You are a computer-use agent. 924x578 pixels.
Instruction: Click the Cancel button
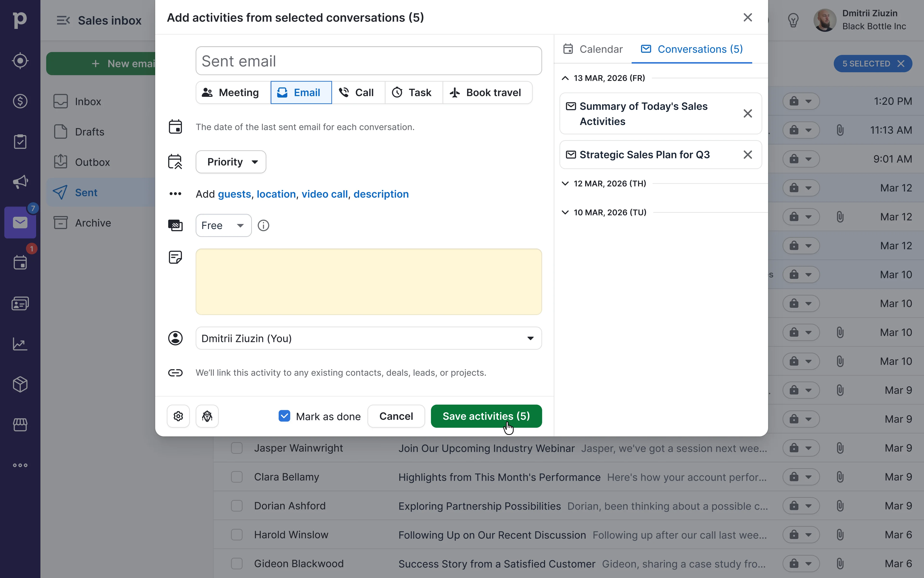396,416
